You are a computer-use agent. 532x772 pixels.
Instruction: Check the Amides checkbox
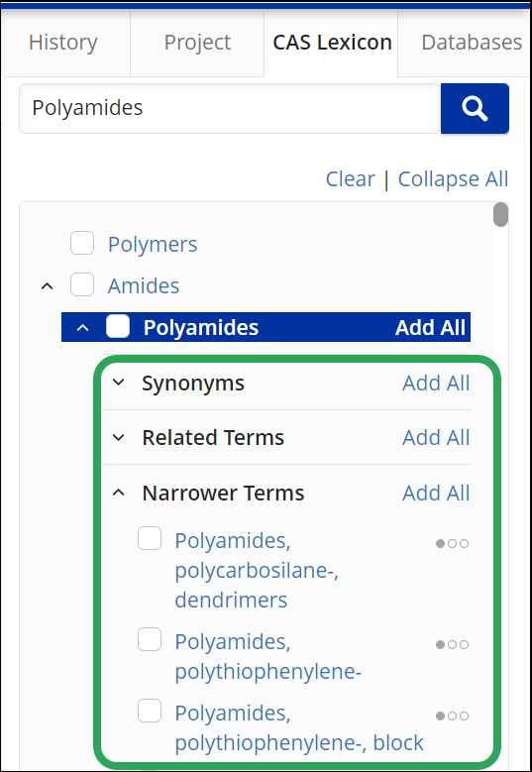pos(82,285)
